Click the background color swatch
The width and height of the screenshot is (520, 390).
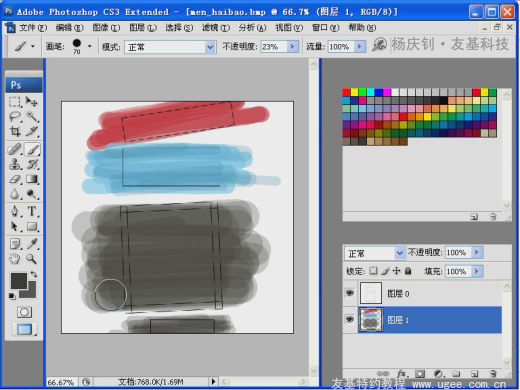click(x=31, y=293)
